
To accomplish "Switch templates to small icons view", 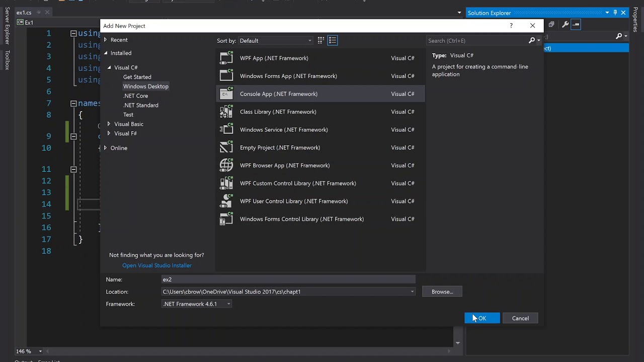I will pos(320,40).
